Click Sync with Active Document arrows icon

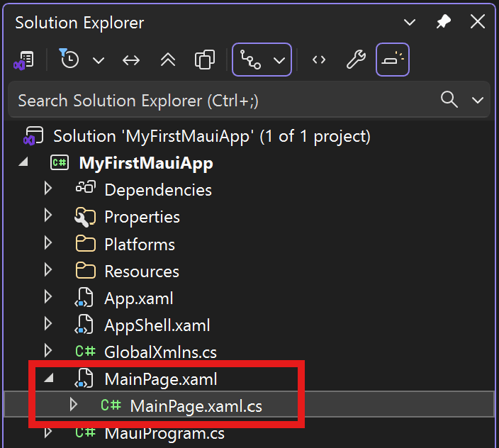[131, 60]
